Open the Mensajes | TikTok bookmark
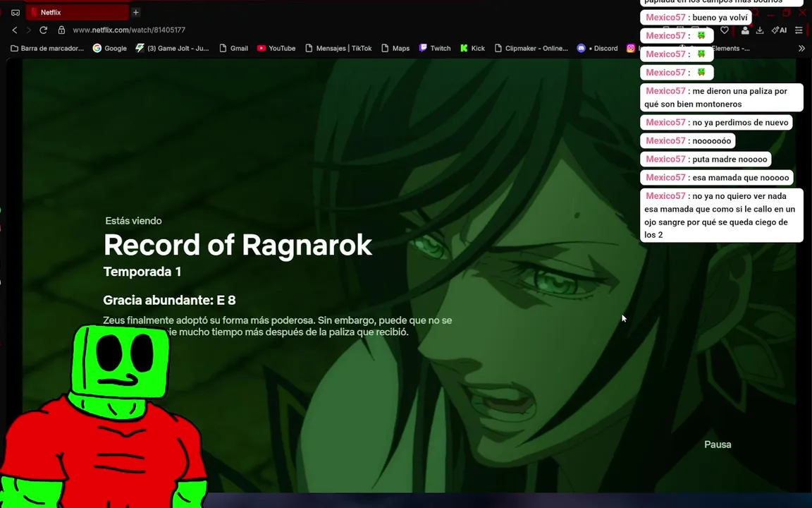Image resolution: width=812 pixels, height=508 pixels. click(338, 48)
